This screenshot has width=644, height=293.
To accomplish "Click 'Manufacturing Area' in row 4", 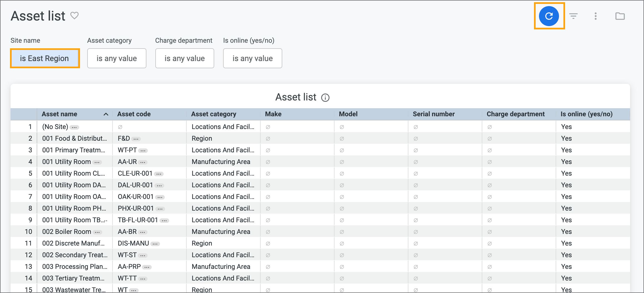I will (221, 162).
